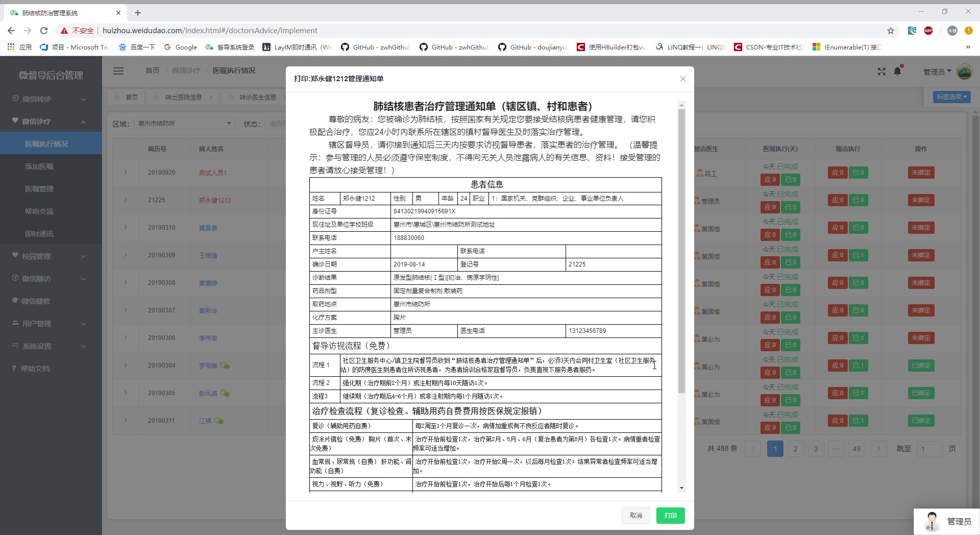Click the scrollbar up arrow in dialog
This screenshot has width=980, height=535.
pos(681,105)
